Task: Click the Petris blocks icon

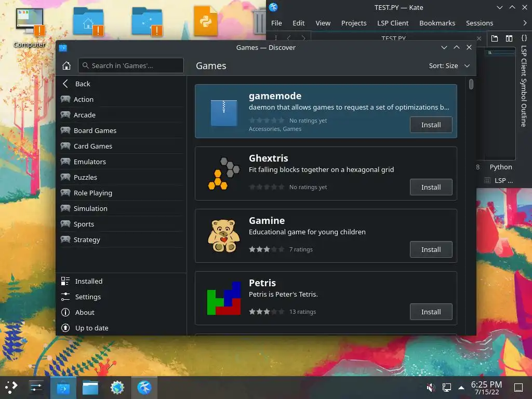Action: click(223, 298)
